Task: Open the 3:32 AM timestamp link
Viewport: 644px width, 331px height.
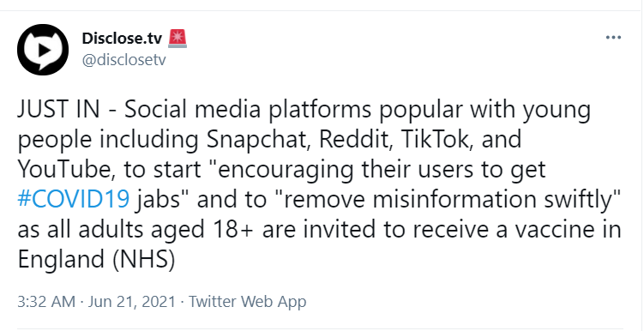Action: [x=46, y=302]
